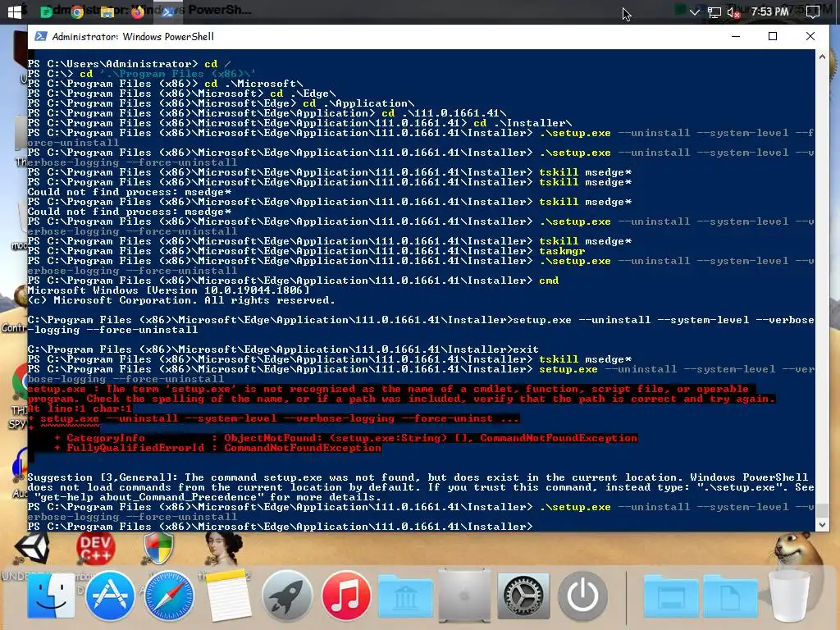Open the PowerShell title bar system icon
The width and height of the screenshot is (840, 630).
coord(40,36)
